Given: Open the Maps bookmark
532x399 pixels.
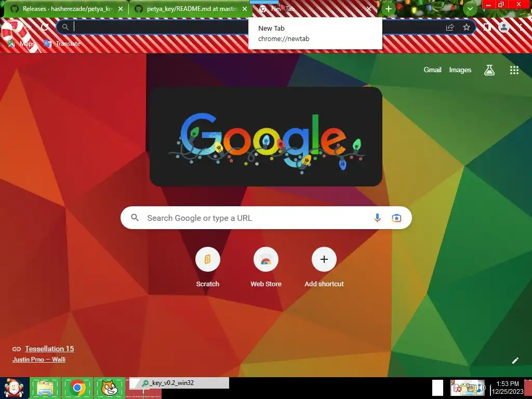Looking at the screenshot, I should click(21, 44).
